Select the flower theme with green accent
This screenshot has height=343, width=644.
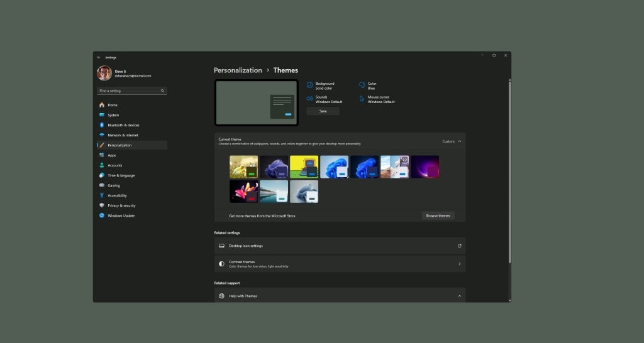[243, 167]
